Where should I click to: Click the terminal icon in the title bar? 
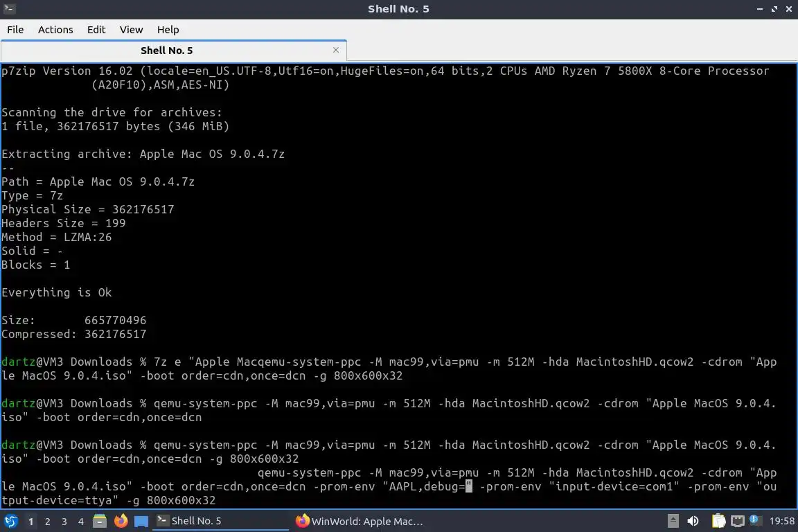pos(9,8)
